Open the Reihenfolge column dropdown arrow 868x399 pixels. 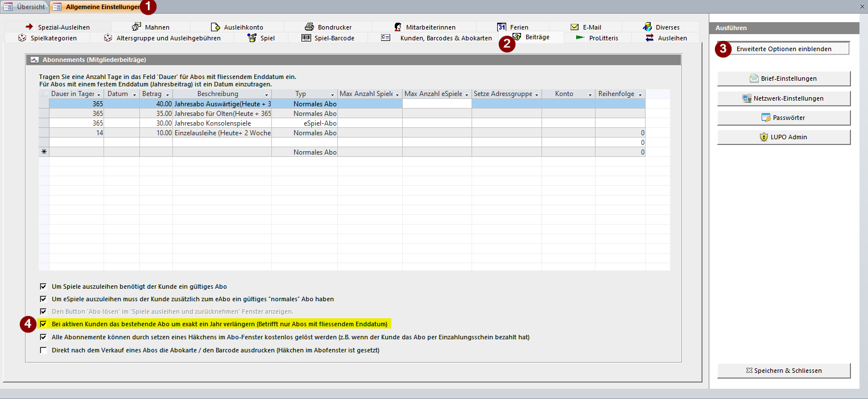click(x=640, y=94)
